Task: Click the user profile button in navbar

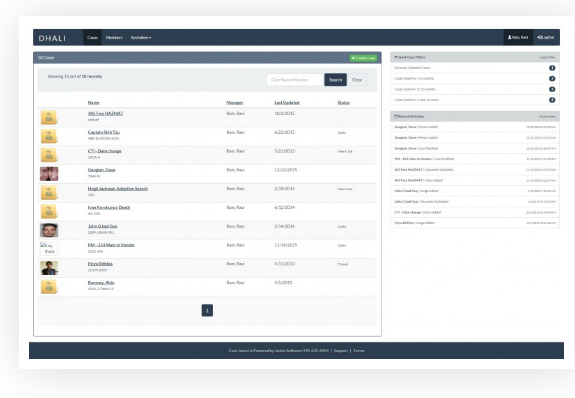Action: point(518,37)
